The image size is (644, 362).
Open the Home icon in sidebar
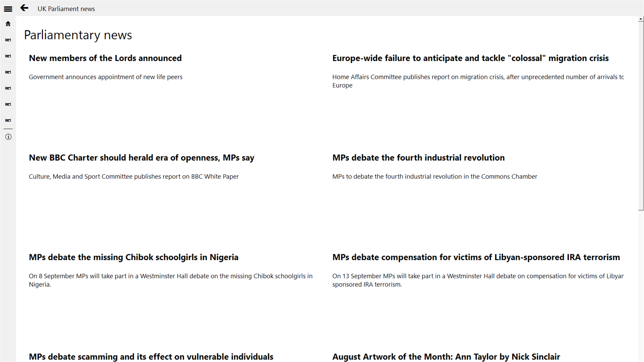pos(8,24)
